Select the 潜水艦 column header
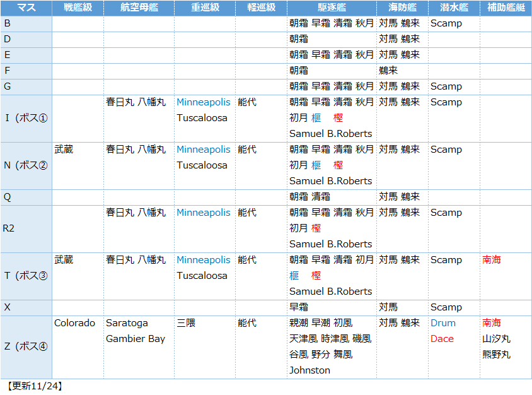The image size is (532, 395). pos(453,8)
